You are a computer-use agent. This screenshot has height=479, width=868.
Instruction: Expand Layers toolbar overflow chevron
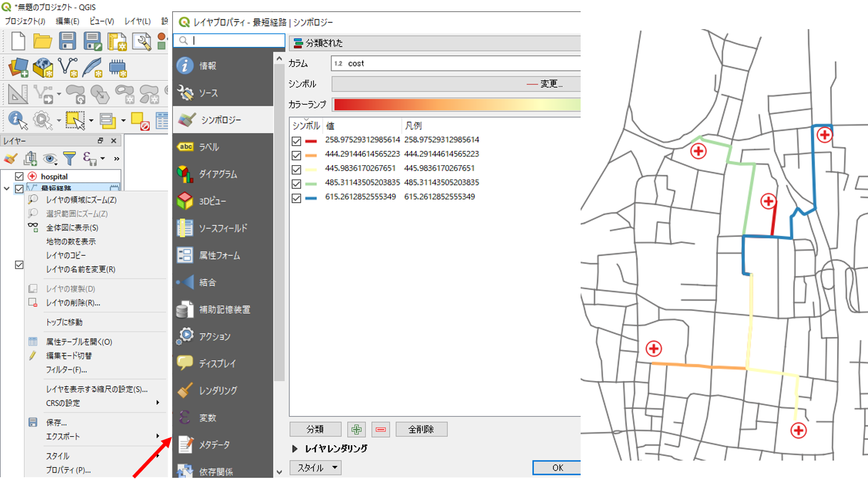116,158
